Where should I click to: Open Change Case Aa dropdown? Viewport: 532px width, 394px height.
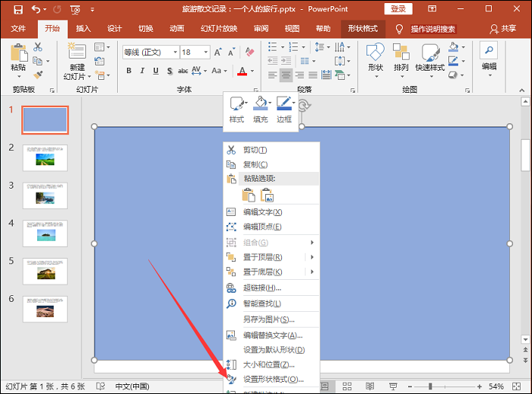tap(219, 71)
